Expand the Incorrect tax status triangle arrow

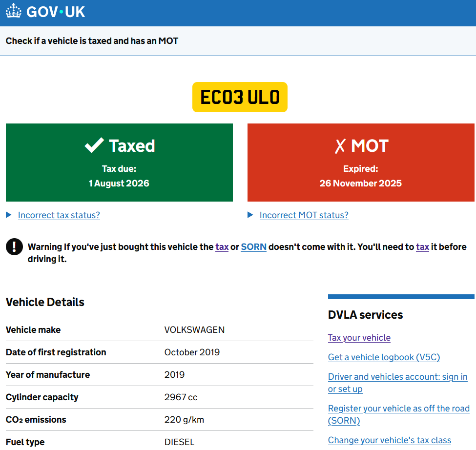pyautogui.click(x=9, y=215)
